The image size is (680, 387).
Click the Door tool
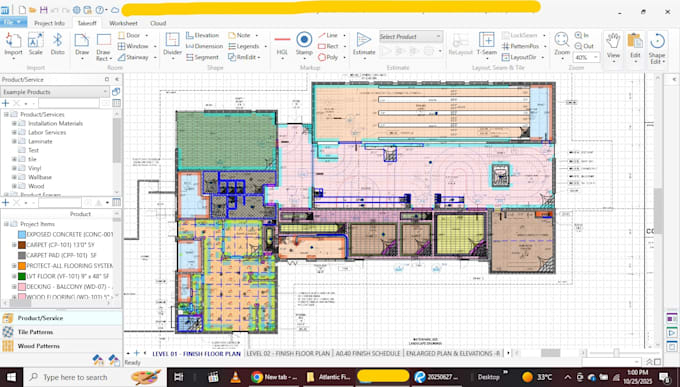(x=133, y=35)
